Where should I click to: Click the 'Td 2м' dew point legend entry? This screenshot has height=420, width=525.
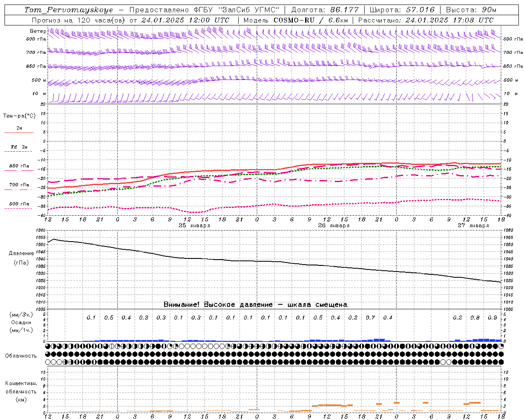coord(19,147)
